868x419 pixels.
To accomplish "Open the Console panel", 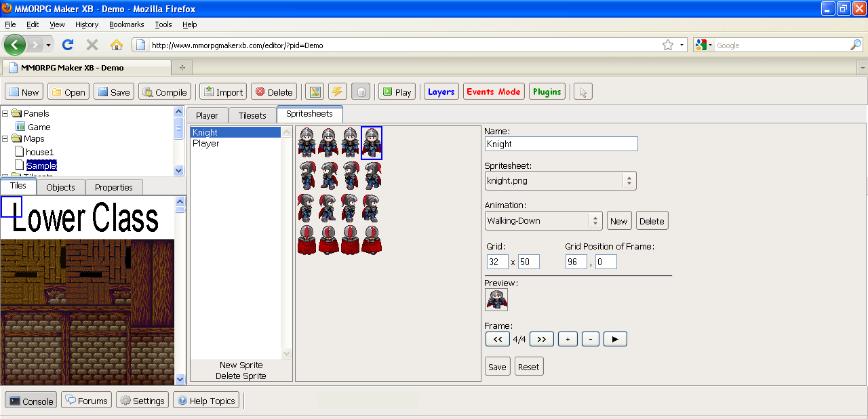I will [31, 401].
